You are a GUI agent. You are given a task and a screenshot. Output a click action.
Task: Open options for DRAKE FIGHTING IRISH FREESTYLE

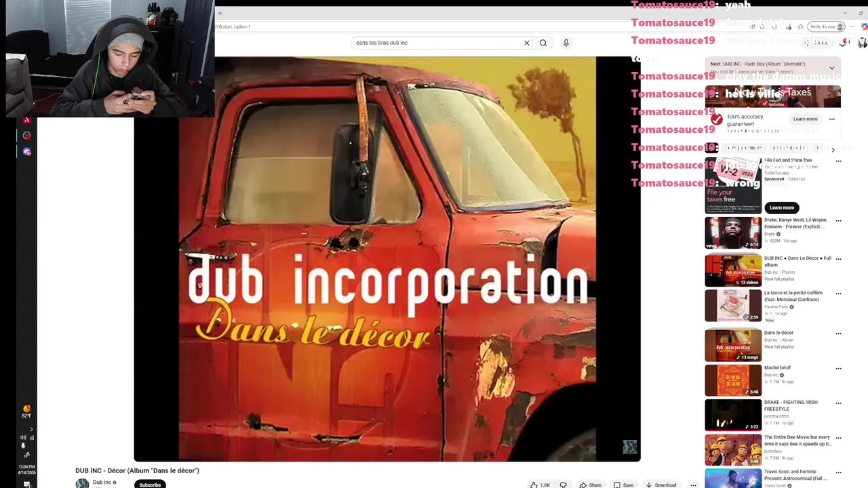coord(838,403)
